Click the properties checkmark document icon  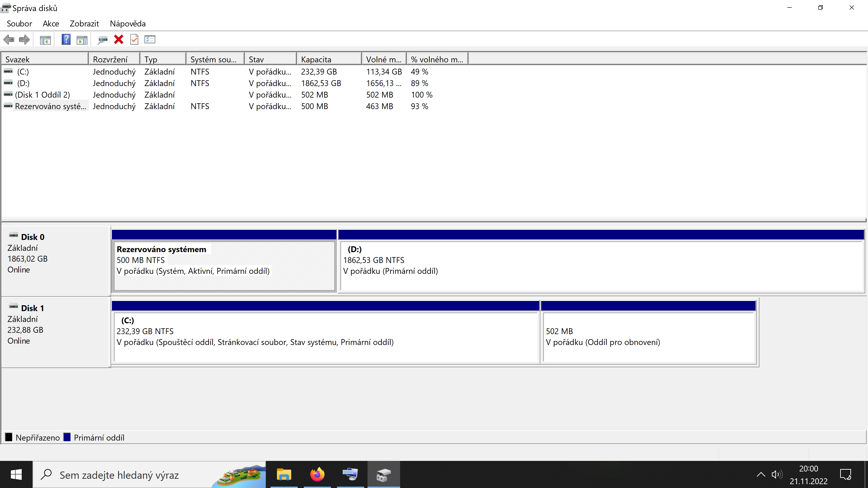click(134, 40)
